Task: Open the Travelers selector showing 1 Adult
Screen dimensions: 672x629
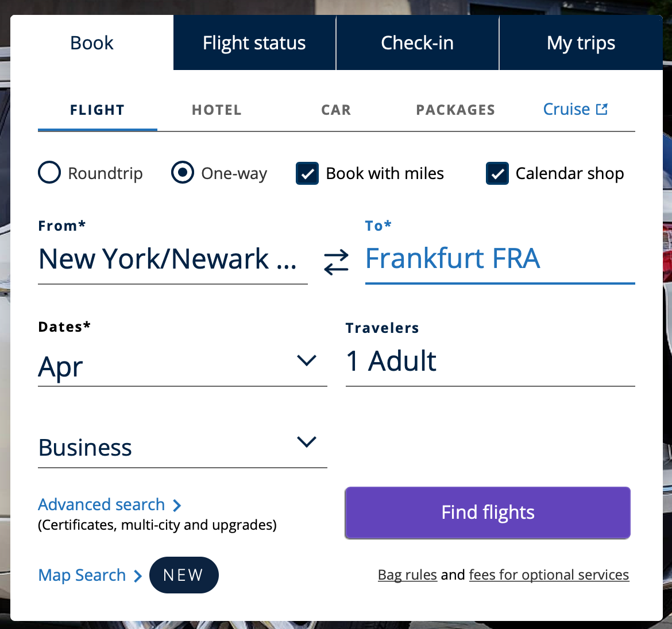Action: tap(489, 360)
